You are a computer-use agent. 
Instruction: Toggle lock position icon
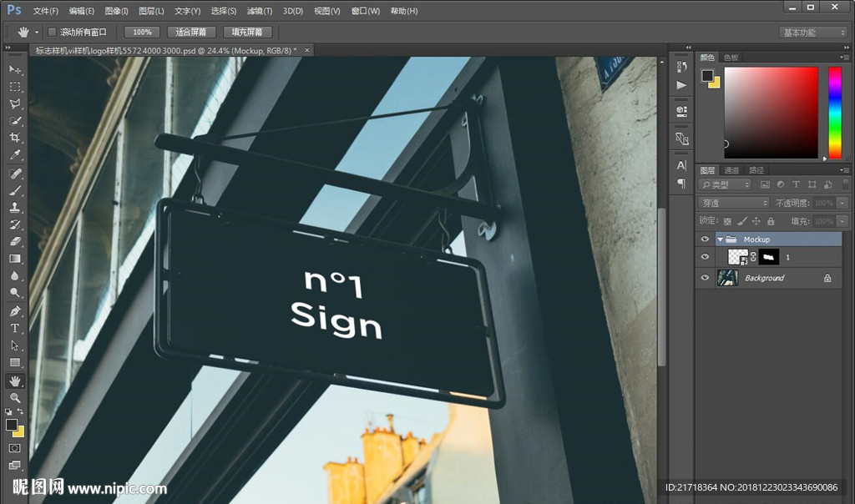(x=756, y=221)
